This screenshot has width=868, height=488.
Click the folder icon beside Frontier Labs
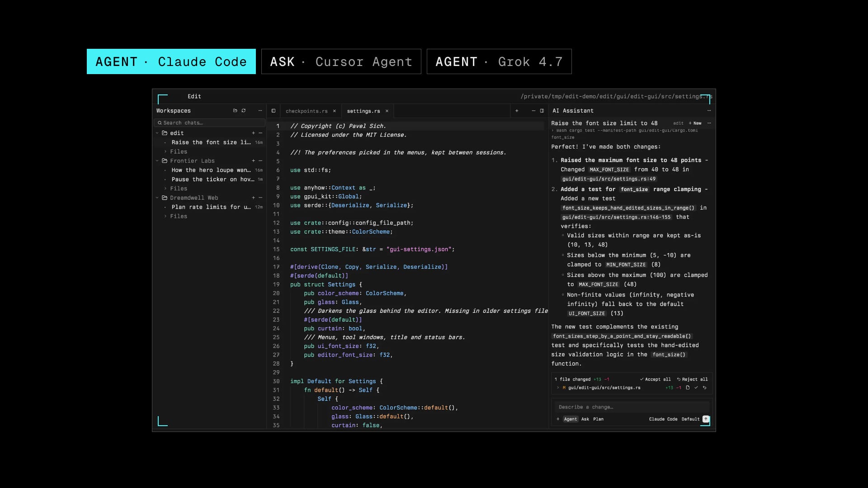tap(165, 161)
